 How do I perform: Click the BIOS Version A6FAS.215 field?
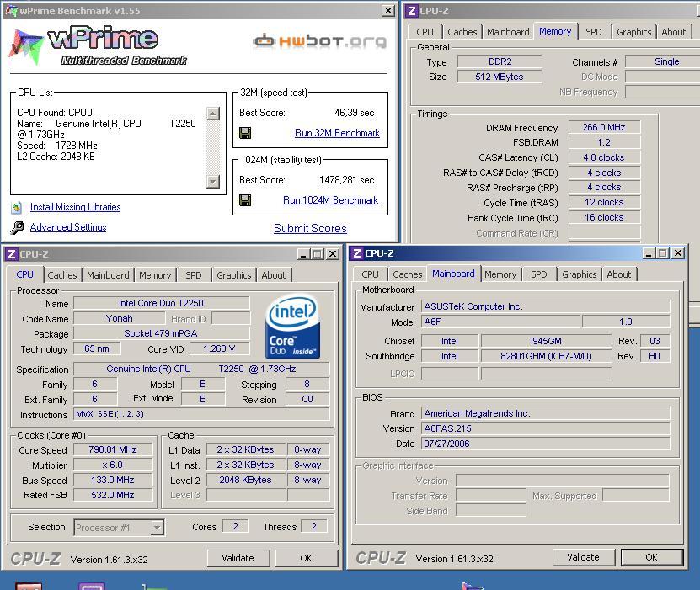(x=546, y=428)
